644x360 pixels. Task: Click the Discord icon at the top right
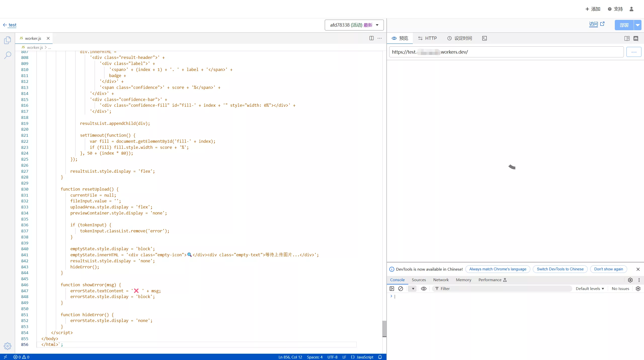[636, 38]
